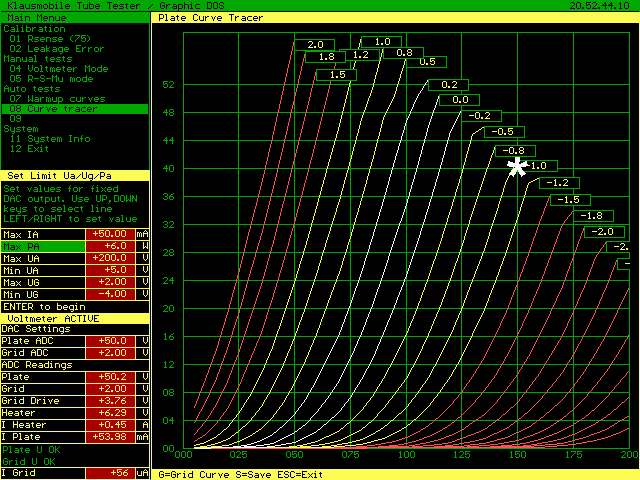Select empty menu entry 09
Image resolution: width=640 pixels, height=480 pixels.
15,119
